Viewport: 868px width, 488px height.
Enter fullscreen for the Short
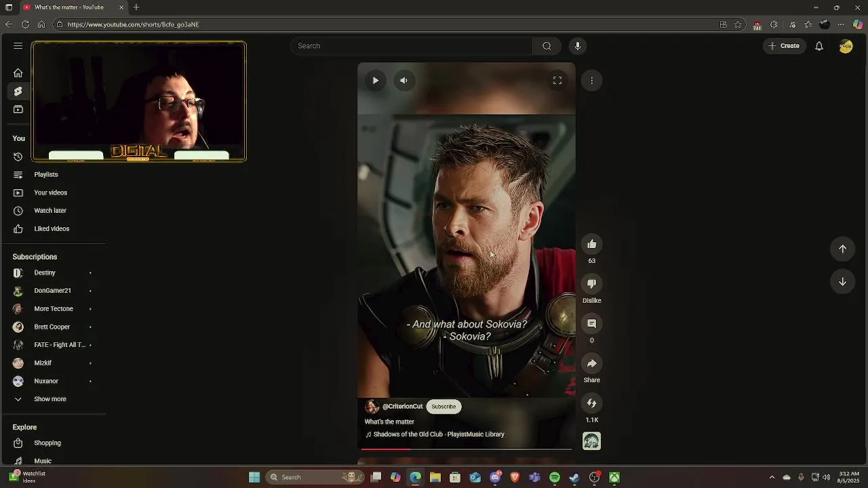pos(557,81)
